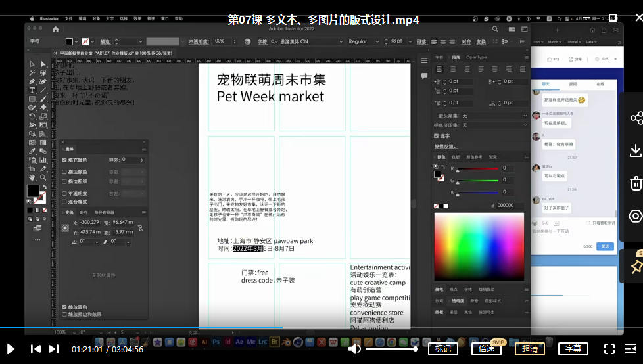
Task: Toggle constrain width and height proportions link
Action: coord(140,227)
